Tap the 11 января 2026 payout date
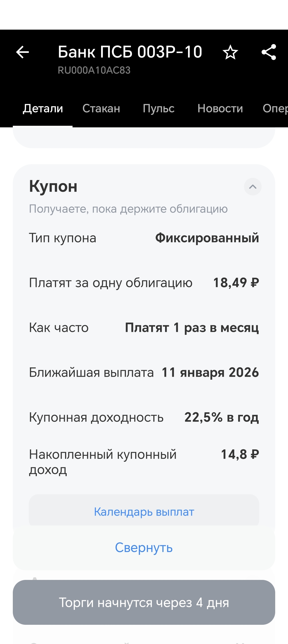The width and height of the screenshot is (288, 644). (210, 372)
